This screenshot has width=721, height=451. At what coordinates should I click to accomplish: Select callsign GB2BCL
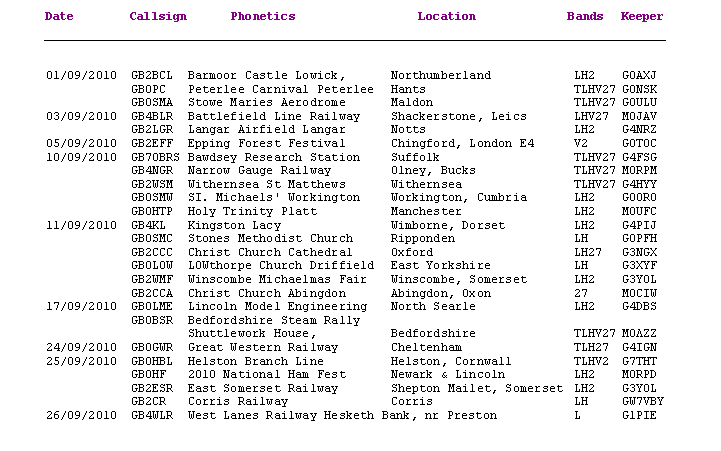click(x=152, y=75)
